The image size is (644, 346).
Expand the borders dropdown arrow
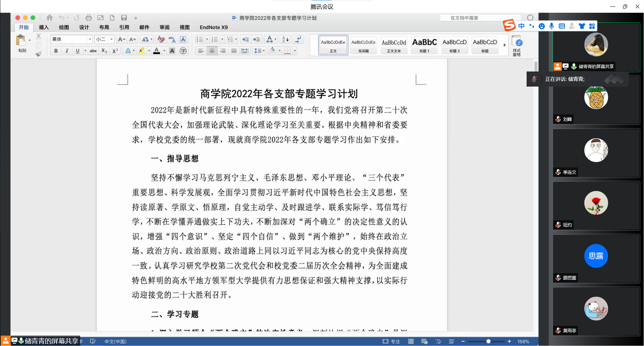(x=295, y=51)
